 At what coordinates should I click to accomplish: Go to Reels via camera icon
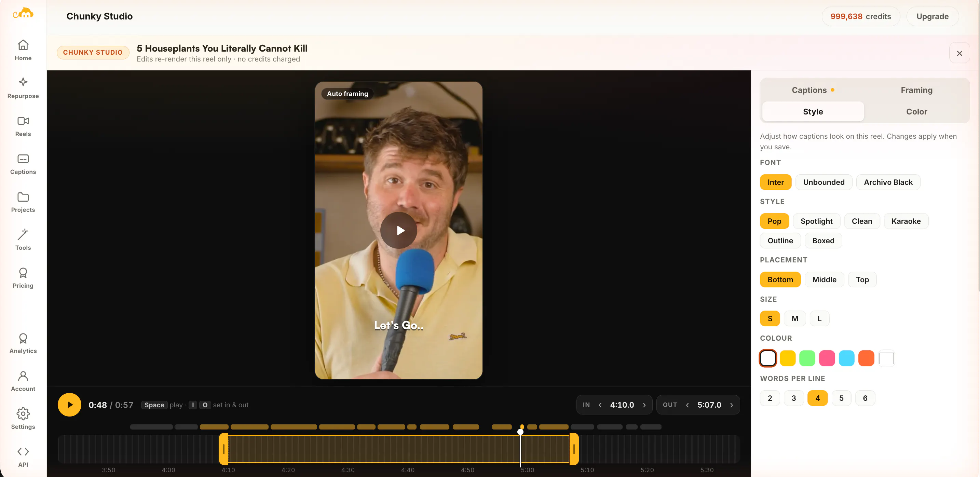[x=23, y=121]
